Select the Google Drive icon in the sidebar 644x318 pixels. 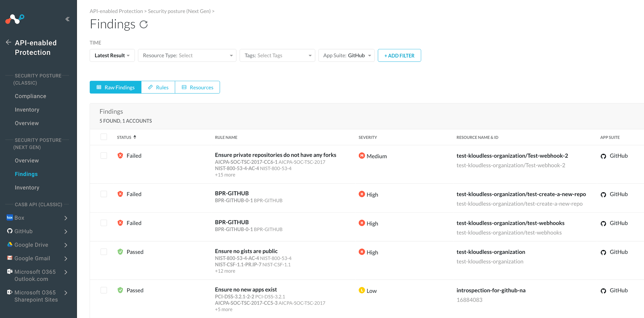click(10, 244)
